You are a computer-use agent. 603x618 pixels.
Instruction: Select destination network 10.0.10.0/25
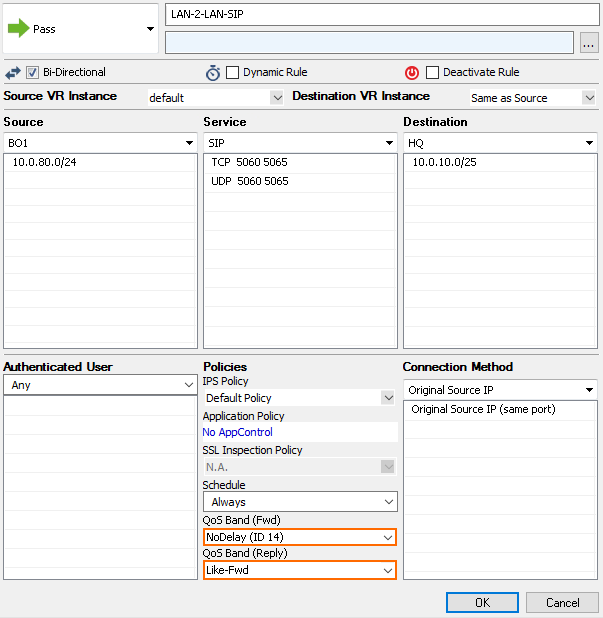(x=444, y=162)
